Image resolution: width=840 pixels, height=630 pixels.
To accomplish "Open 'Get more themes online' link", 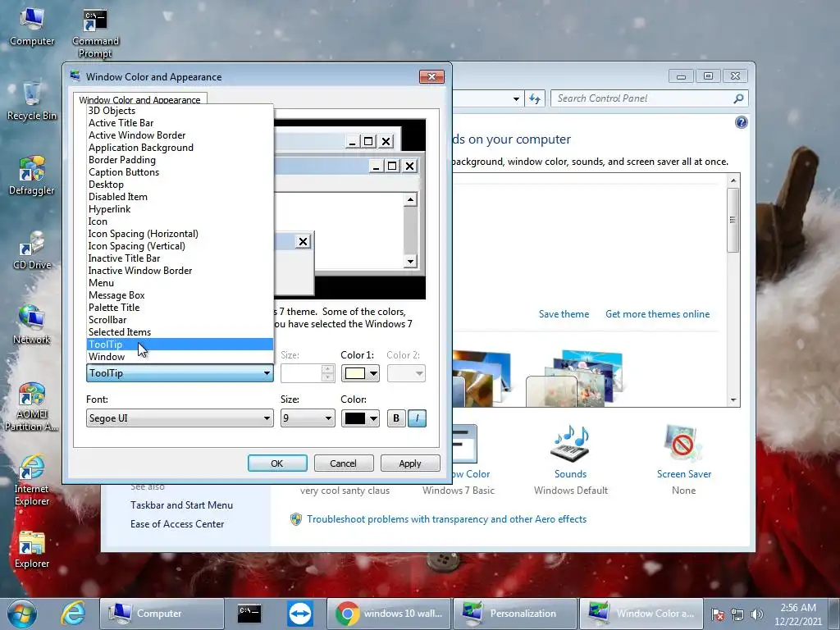I will (657, 314).
